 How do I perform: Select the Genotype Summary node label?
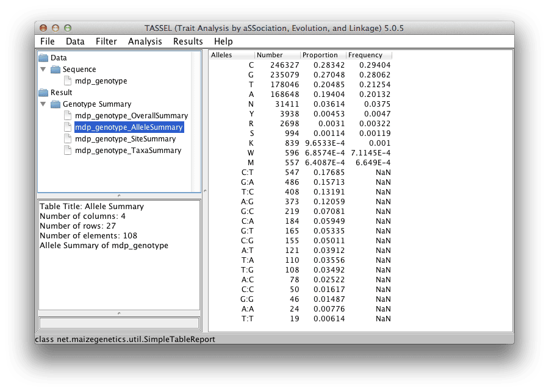[x=97, y=104]
